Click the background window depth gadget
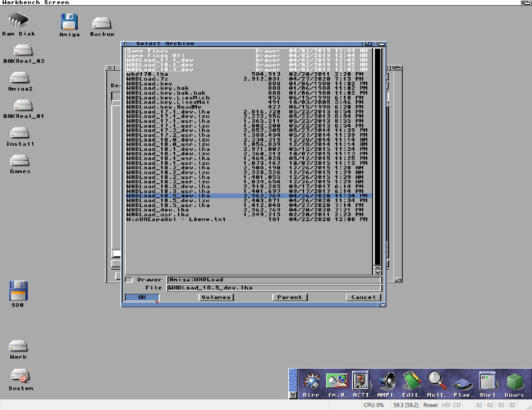532x410 pixels. (x=397, y=68)
